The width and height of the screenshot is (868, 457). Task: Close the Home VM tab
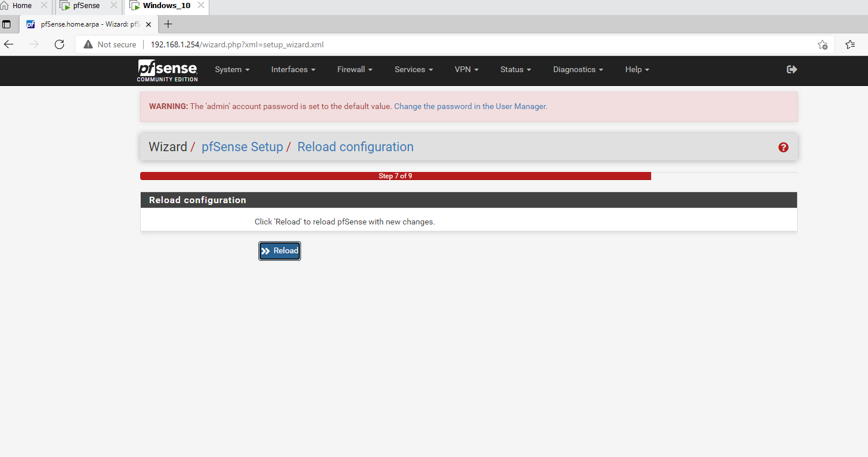pos(44,6)
